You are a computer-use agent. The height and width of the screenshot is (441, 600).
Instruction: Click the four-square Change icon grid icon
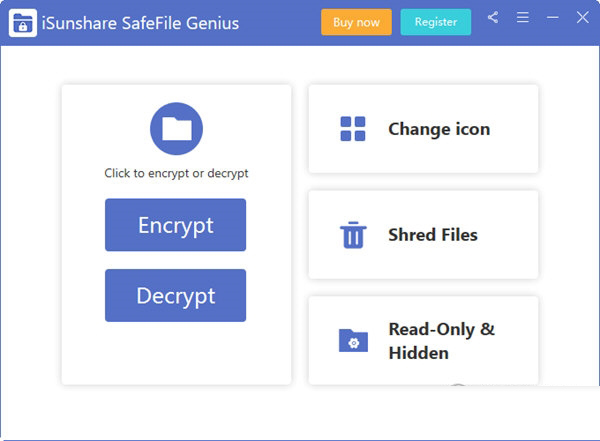[353, 129]
